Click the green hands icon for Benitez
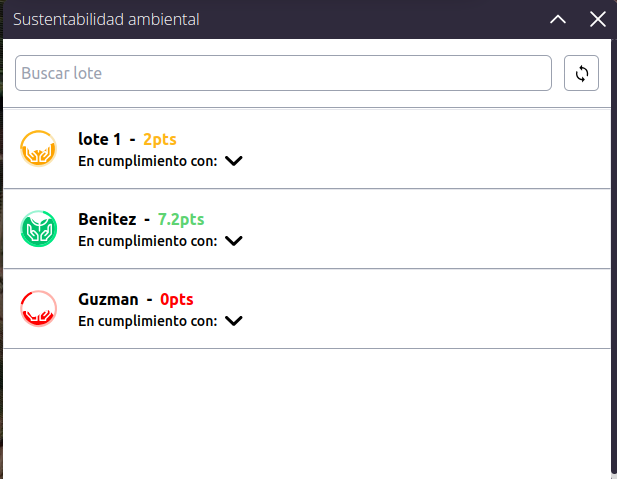Viewport: 617px width, 479px height. (39, 229)
